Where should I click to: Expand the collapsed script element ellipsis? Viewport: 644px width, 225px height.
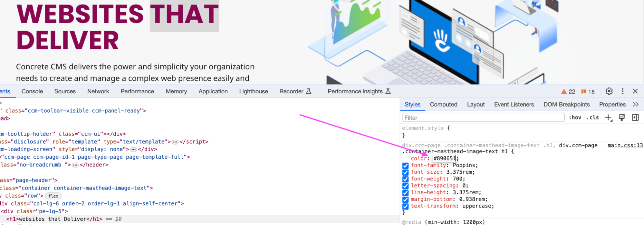pos(175,142)
